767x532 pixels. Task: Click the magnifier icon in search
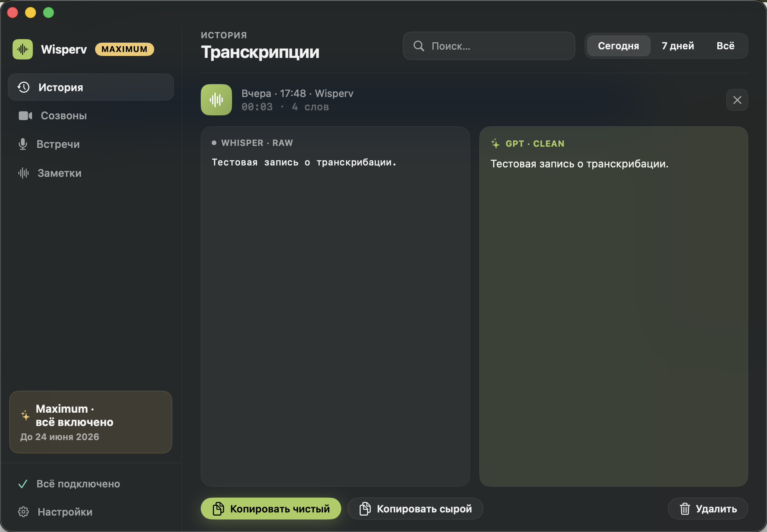click(419, 46)
